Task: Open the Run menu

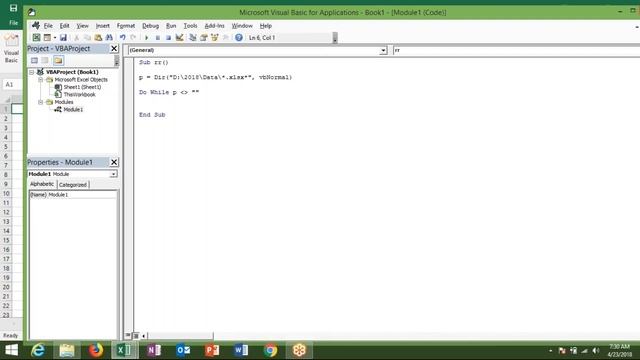Action: (x=171, y=26)
